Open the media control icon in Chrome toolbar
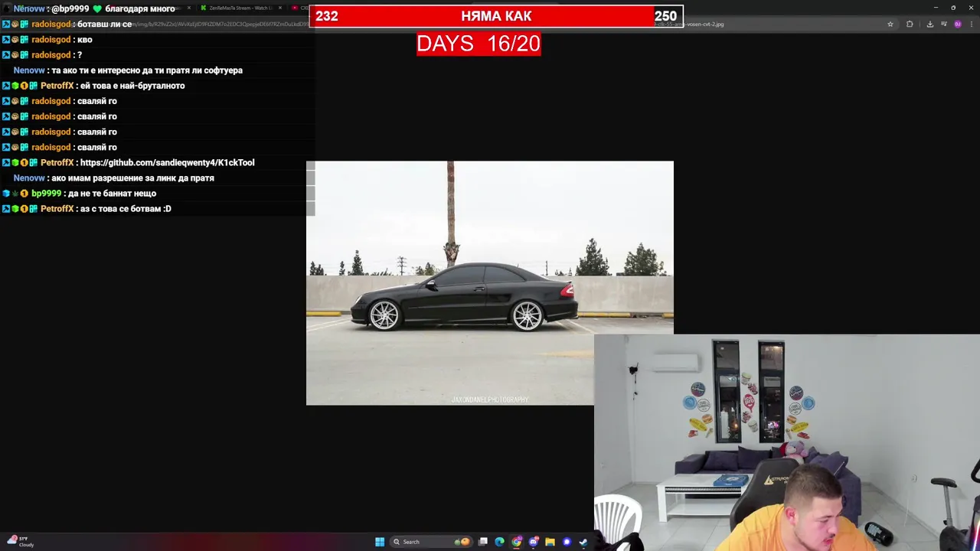The image size is (980, 551). tap(943, 24)
